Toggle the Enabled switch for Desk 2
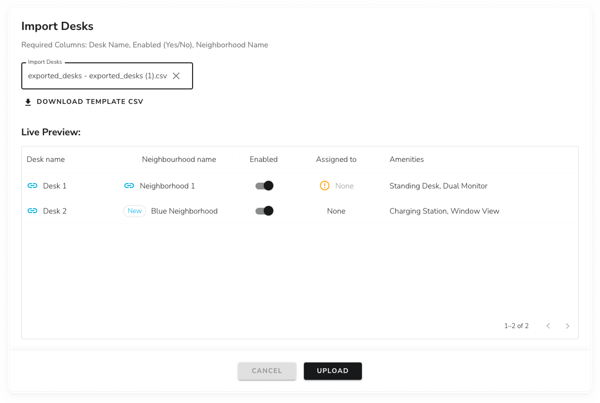The width and height of the screenshot is (600, 403). tap(264, 211)
